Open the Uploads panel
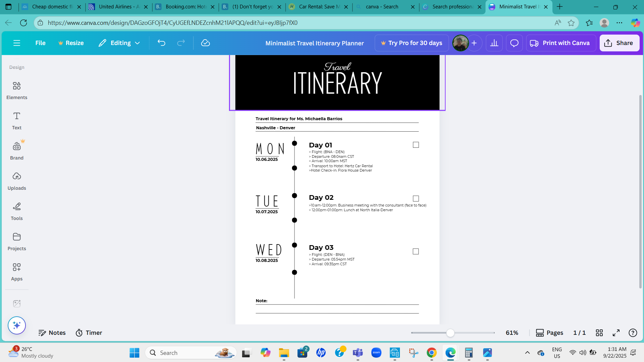This screenshot has height=362, width=644. click(17, 181)
